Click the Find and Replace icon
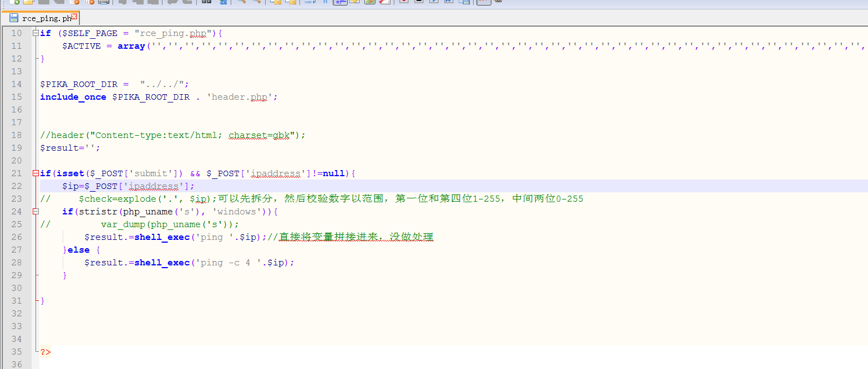The width and height of the screenshot is (868, 369). pyautogui.click(x=223, y=2)
